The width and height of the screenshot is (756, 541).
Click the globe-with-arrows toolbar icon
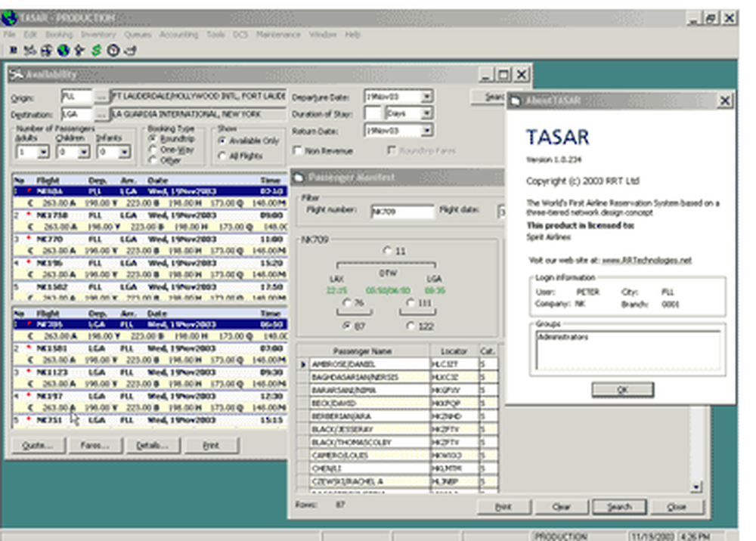point(46,50)
